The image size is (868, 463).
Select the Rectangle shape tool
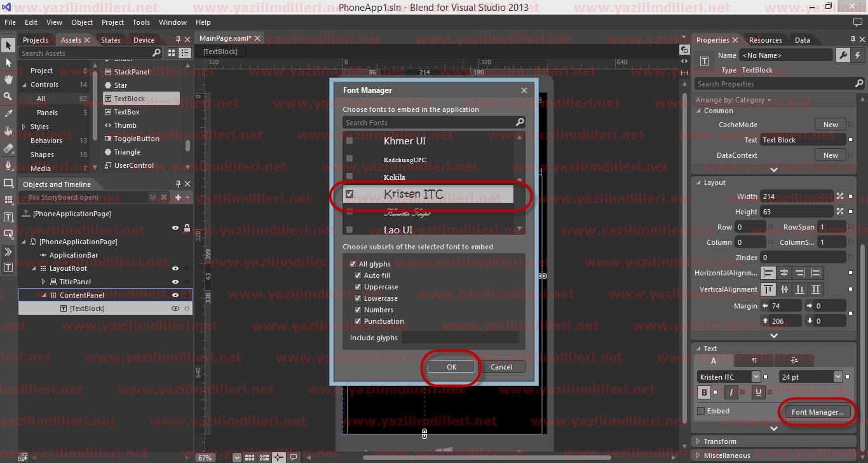coord(8,183)
